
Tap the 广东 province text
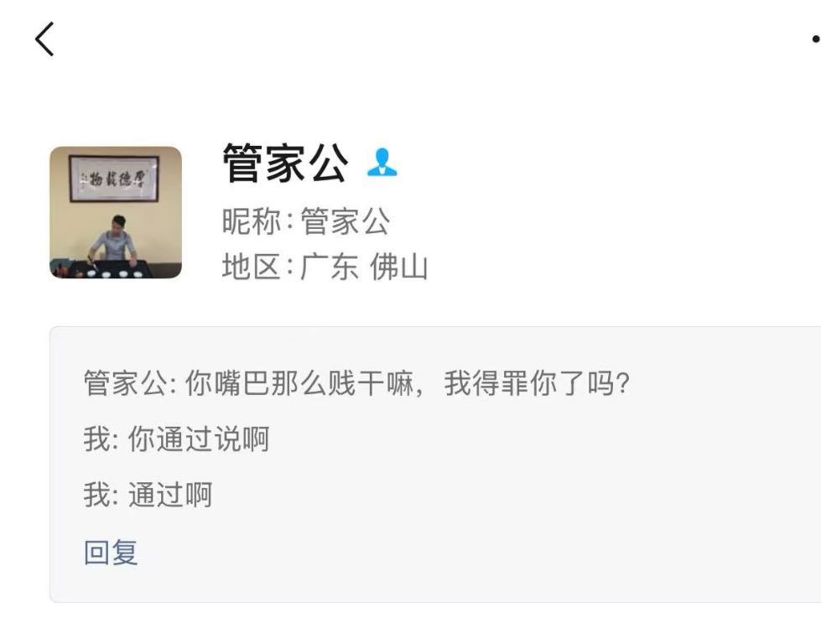click(x=330, y=267)
